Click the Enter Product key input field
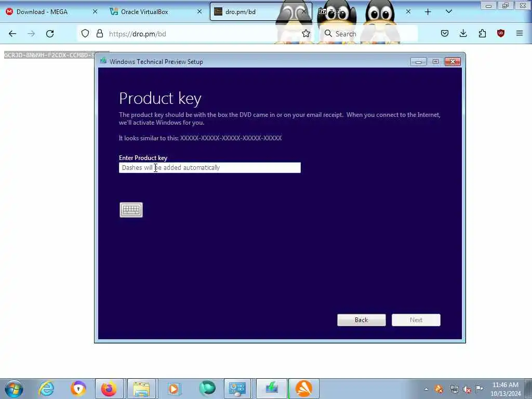Image resolution: width=532 pixels, height=399 pixels. (x=210, y=168)
